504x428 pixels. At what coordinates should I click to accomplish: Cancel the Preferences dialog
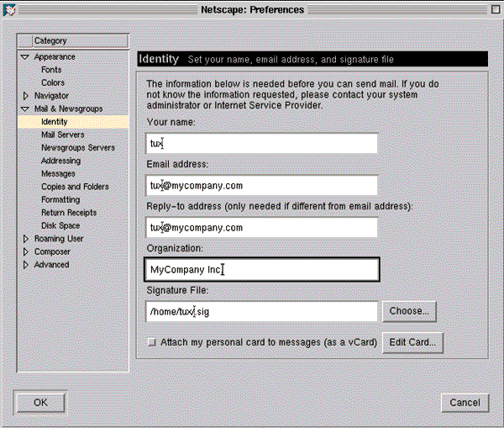click(465, 403)
